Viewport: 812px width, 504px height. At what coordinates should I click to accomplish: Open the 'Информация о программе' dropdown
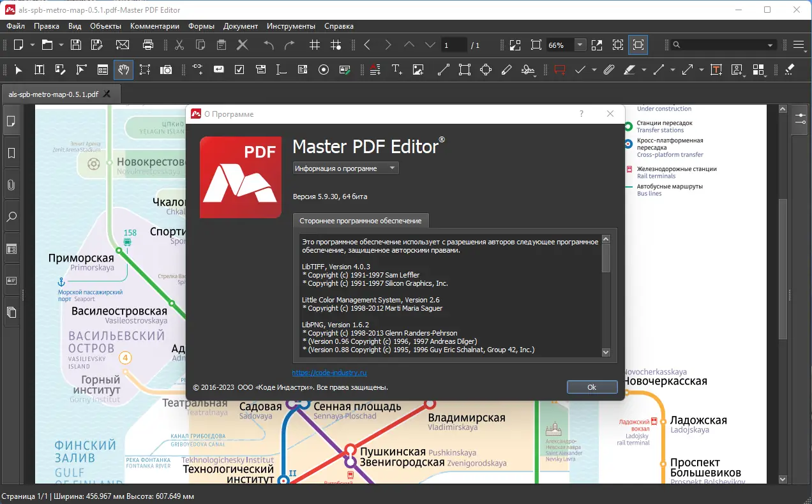coord(345,167)
